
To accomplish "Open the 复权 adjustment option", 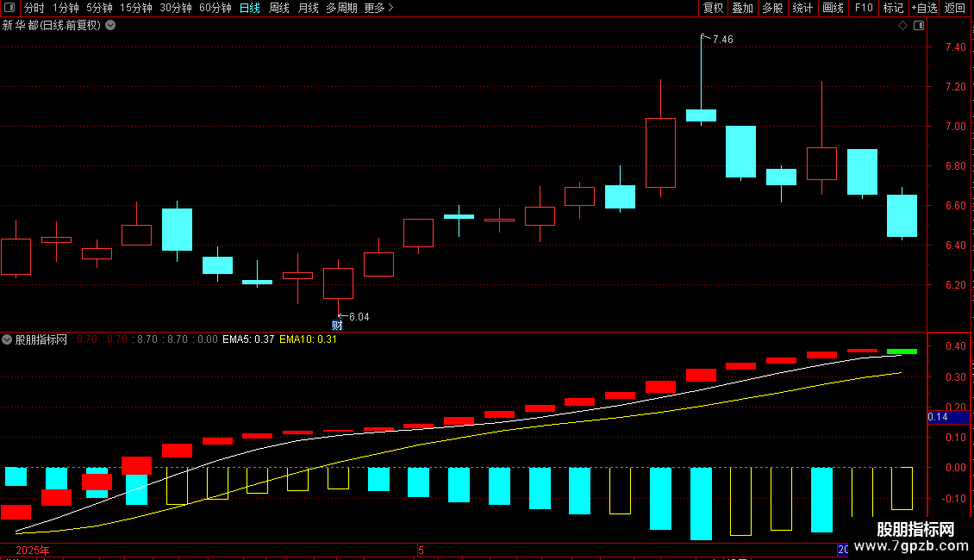I will point(713,8).
